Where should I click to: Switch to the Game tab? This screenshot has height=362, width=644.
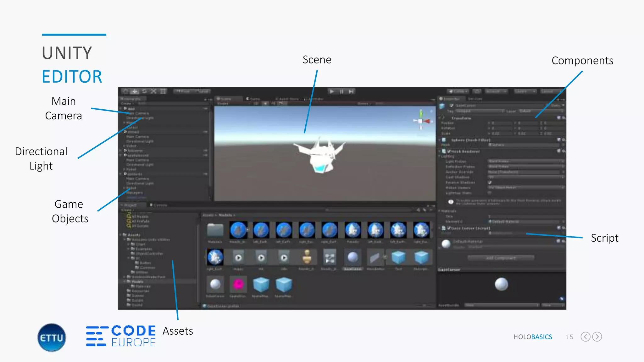point(253,99)
